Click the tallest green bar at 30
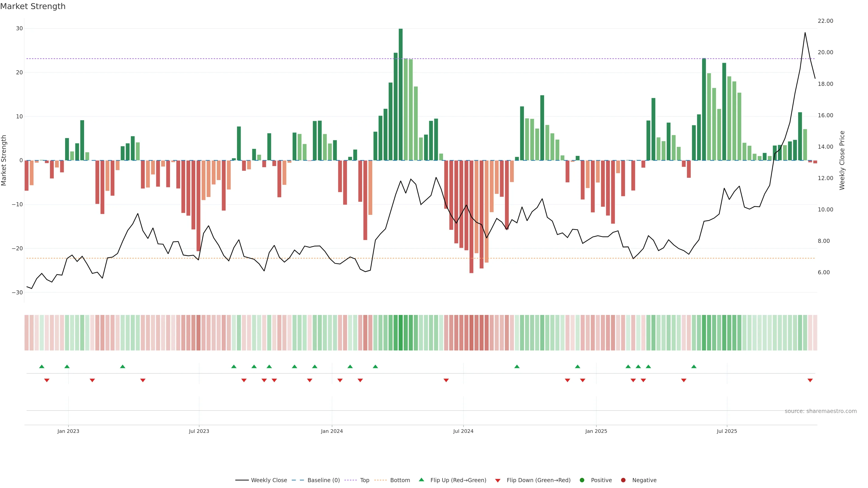 point(401,94)
